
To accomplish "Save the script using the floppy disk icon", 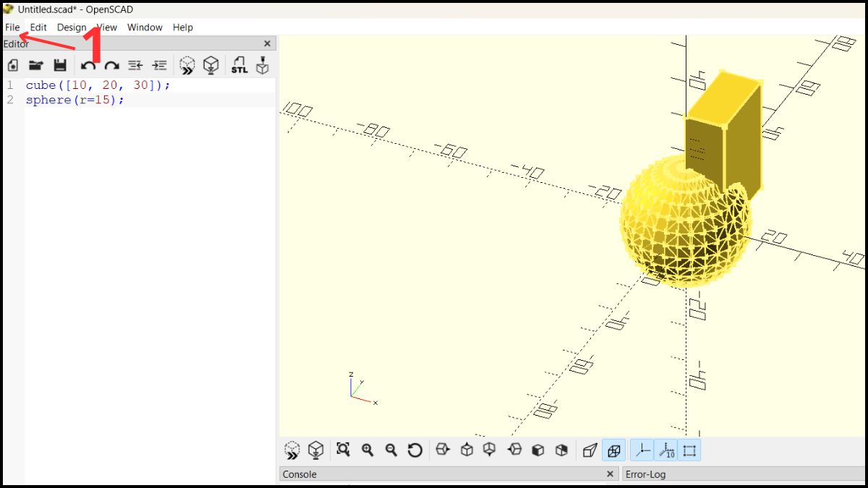I will [x=60, y=65].
